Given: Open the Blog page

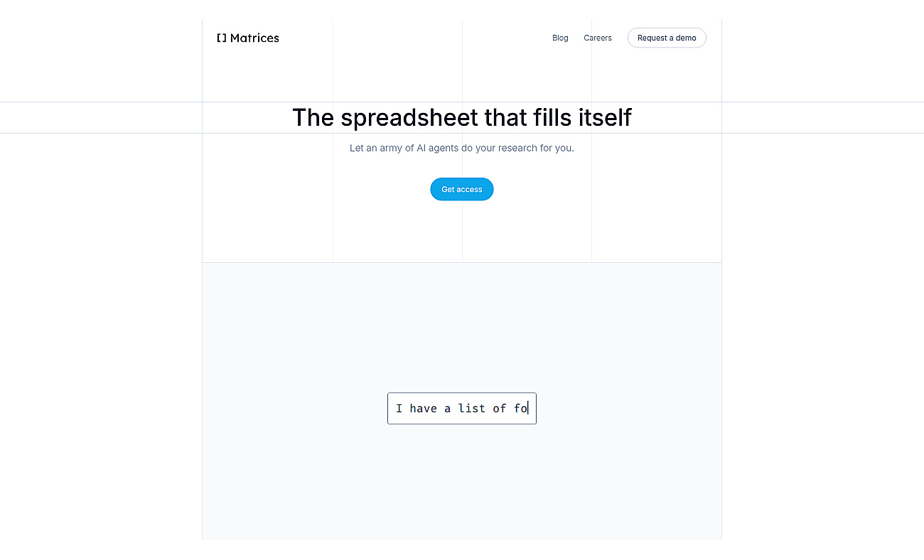Looking at the screenshot, I should [560, 38].
